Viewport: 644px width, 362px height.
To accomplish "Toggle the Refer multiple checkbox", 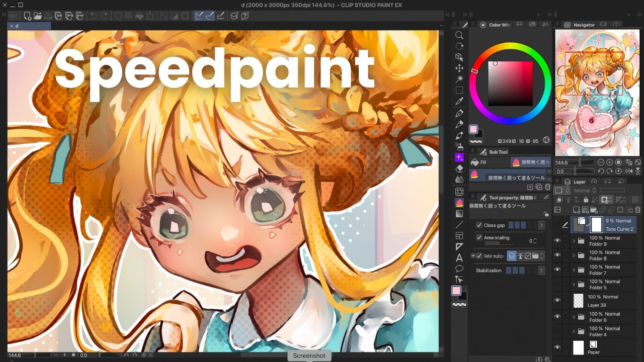I will [479, 256].
